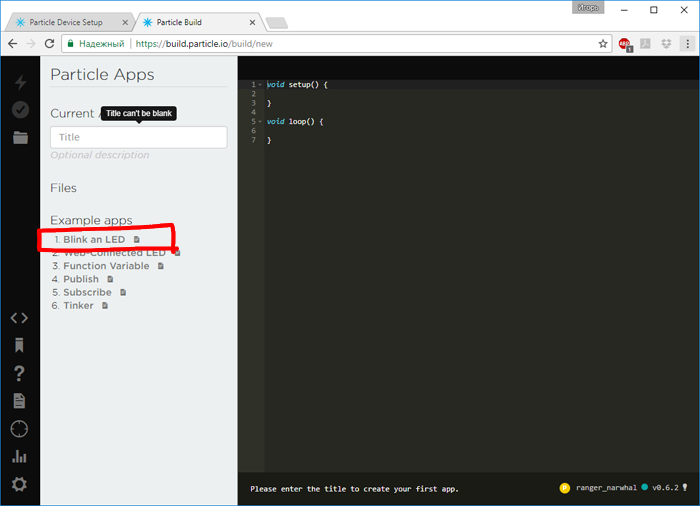700x506 pixels.
Task: Click the v0.6.2 firmware version
Action: (x=665, y=488)
